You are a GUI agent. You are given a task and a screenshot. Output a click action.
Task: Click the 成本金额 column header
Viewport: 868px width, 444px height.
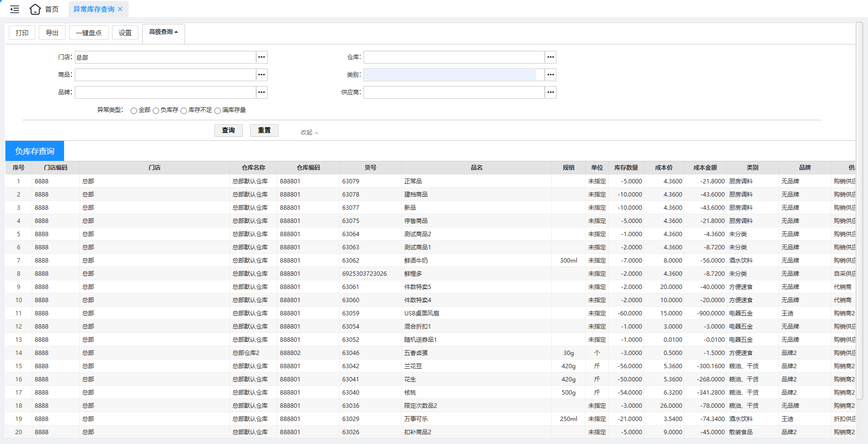tap(705, 168)
